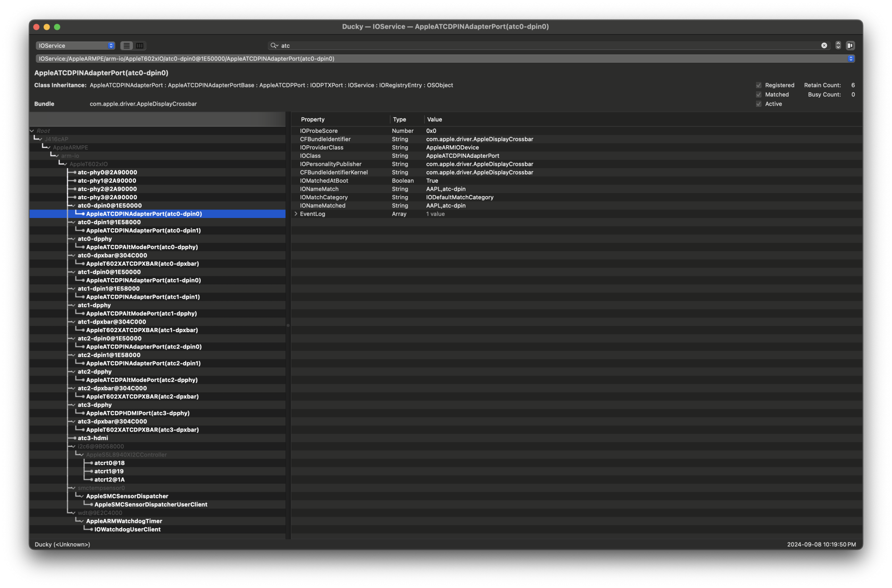The height and width of the screenshot is (588, 892).
Task: Collapse the atc0-dpin0@1E50000 tree node
Action: [73, 206]
